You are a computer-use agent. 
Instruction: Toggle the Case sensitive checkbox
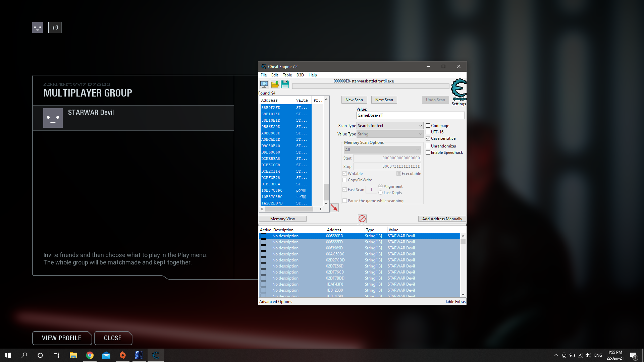[428, 138]
